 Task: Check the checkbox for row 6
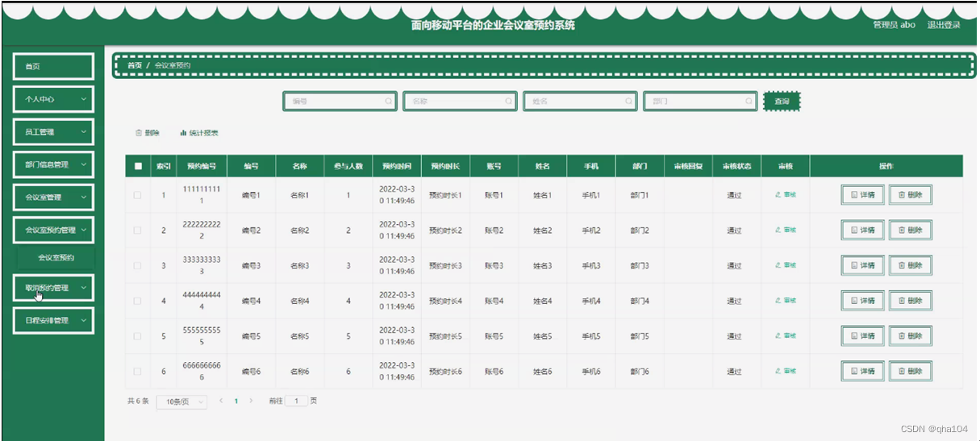pos(138,372)
